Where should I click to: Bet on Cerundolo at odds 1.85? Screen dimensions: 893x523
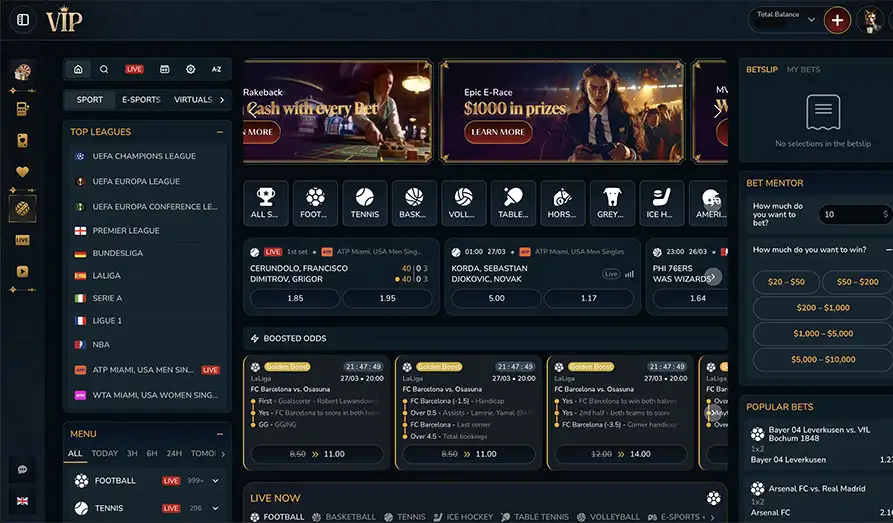[295, 299]
